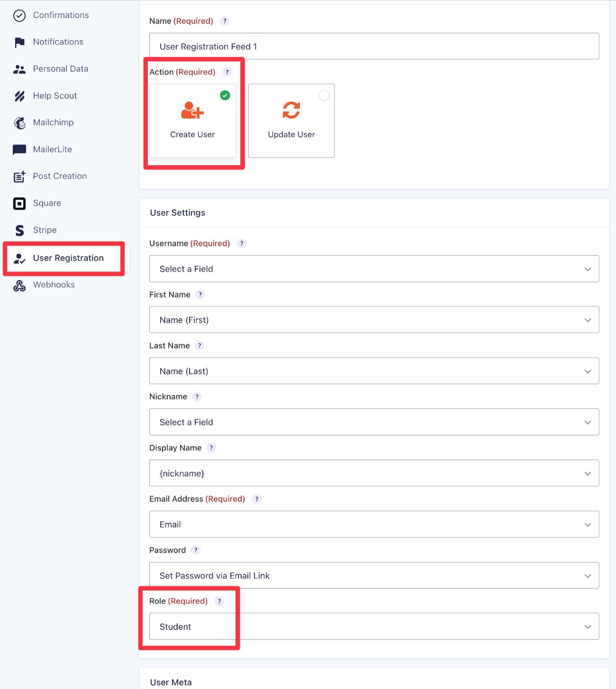This screenshot has height=689, width=616.
Task: Select the MailerLite chat bubble icon
Action: [x=19, y=149]
